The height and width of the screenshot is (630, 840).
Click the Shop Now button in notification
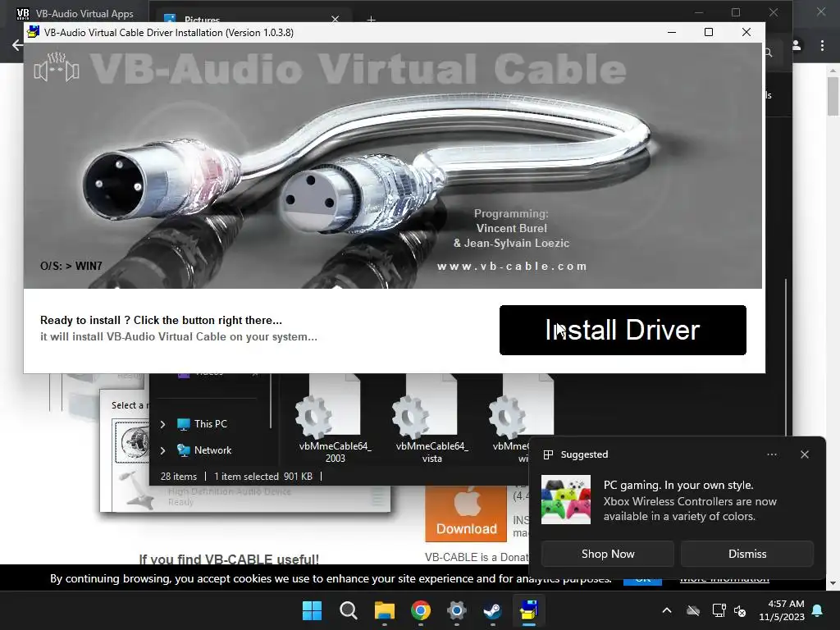[608, 554]
